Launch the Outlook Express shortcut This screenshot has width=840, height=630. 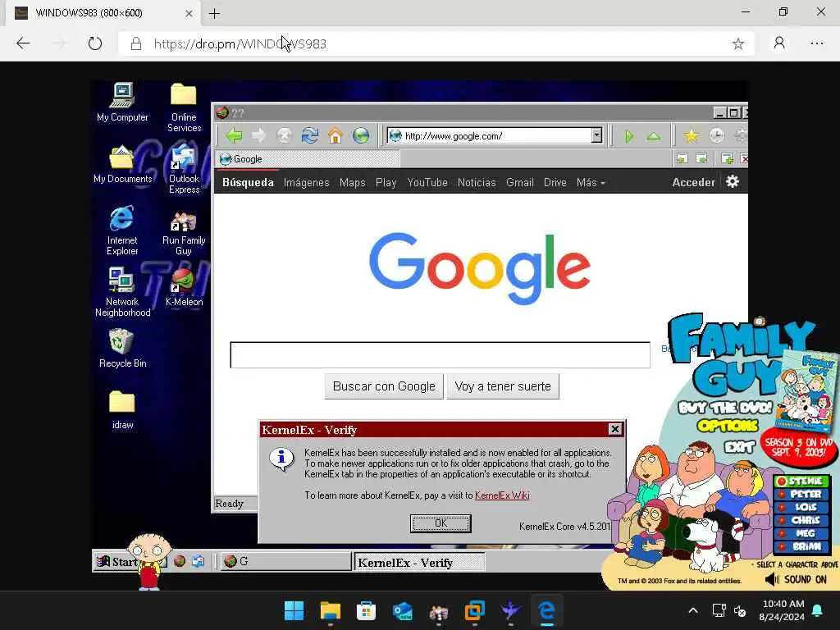pos(184,169)
